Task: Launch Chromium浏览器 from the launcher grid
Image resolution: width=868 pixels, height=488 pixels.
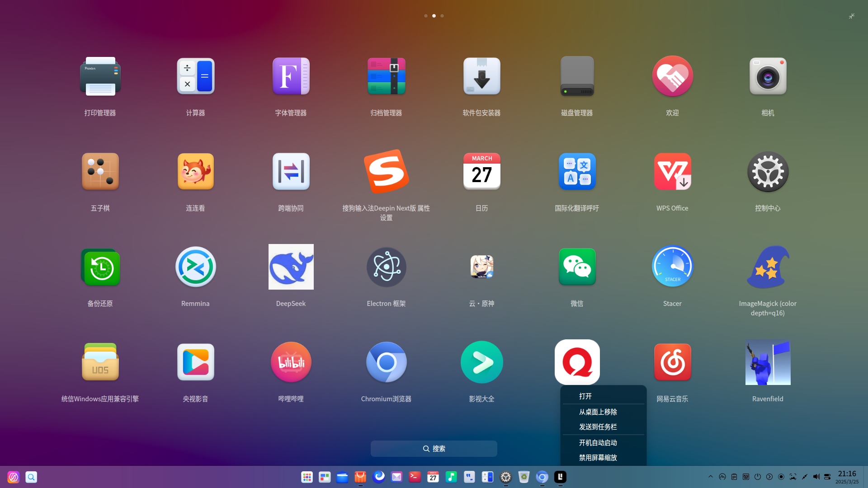Action: pos(387,362)
